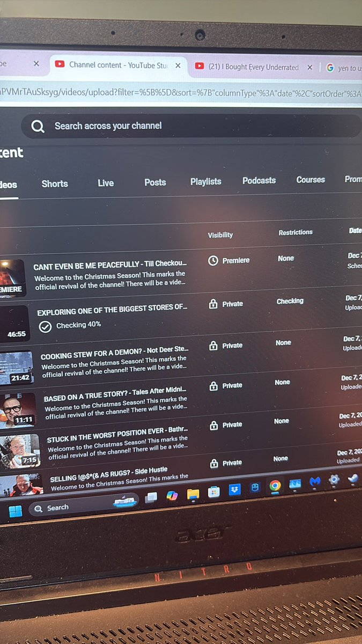Open Private visibility menu for COOKING STEW FOR A DEMON
The height and width of the screenshot is (644, 362).
click(x=226, y=346)
